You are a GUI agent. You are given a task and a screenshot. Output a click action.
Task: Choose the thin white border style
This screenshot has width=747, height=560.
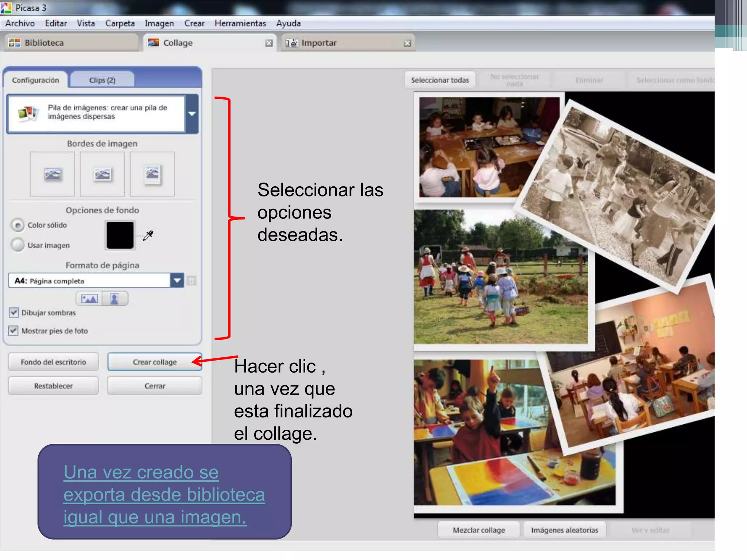click(x=102, y=174)
